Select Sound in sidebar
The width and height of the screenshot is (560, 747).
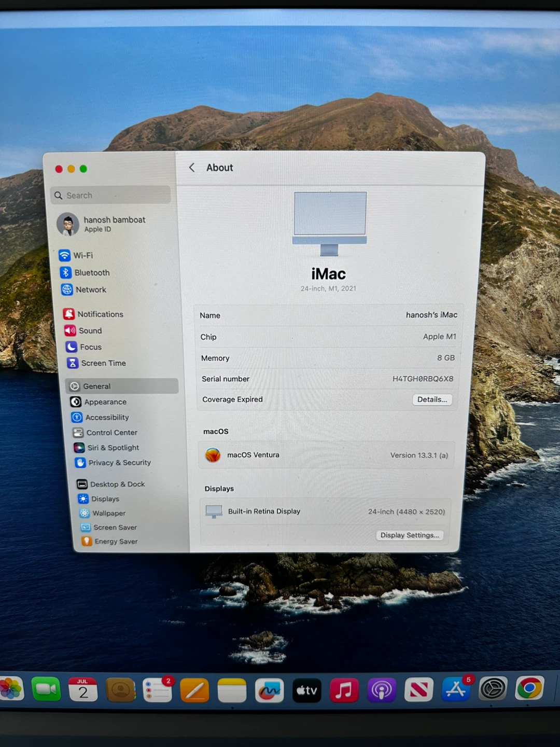tap(83, 330)
